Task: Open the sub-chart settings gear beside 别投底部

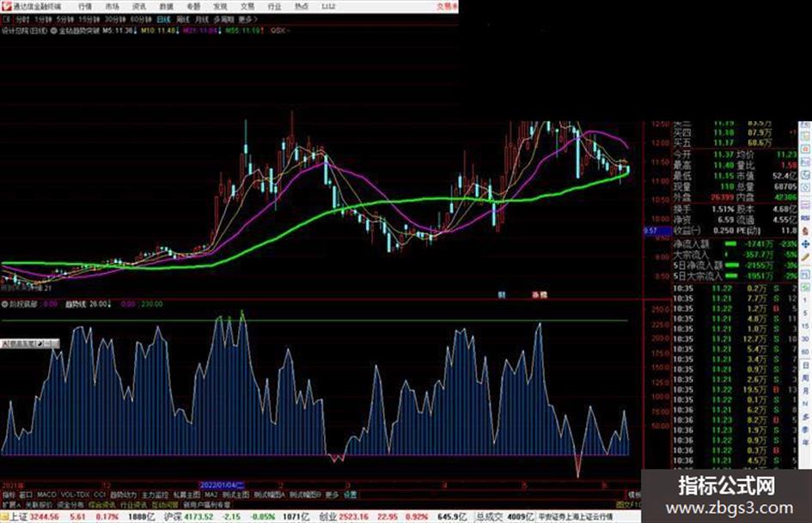Action: point(5,304)
